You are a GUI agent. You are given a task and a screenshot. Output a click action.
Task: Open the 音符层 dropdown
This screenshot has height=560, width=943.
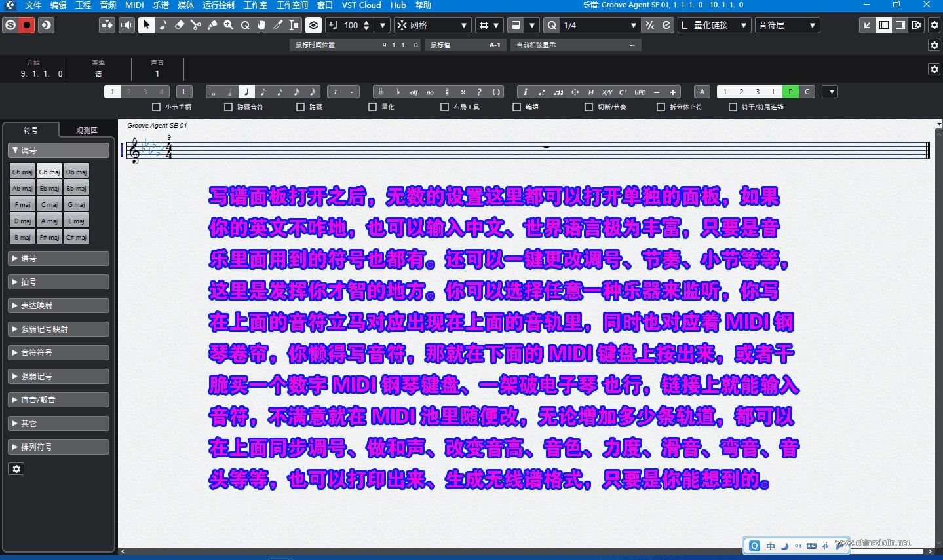click(787, 25)
